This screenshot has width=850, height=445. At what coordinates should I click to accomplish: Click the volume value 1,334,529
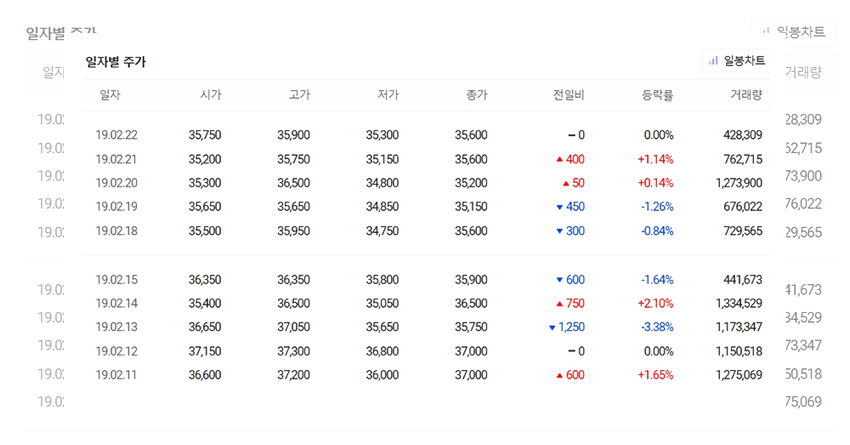739,304
